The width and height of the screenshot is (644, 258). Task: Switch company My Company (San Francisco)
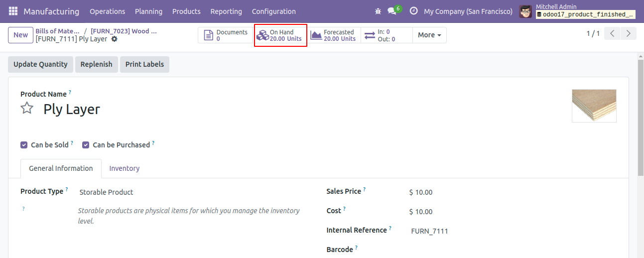coord(468,11)
